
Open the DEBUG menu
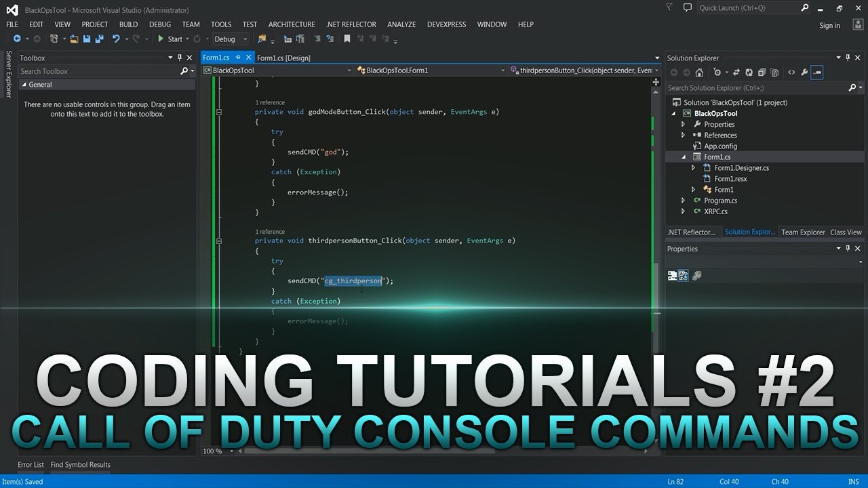(160, 24)
